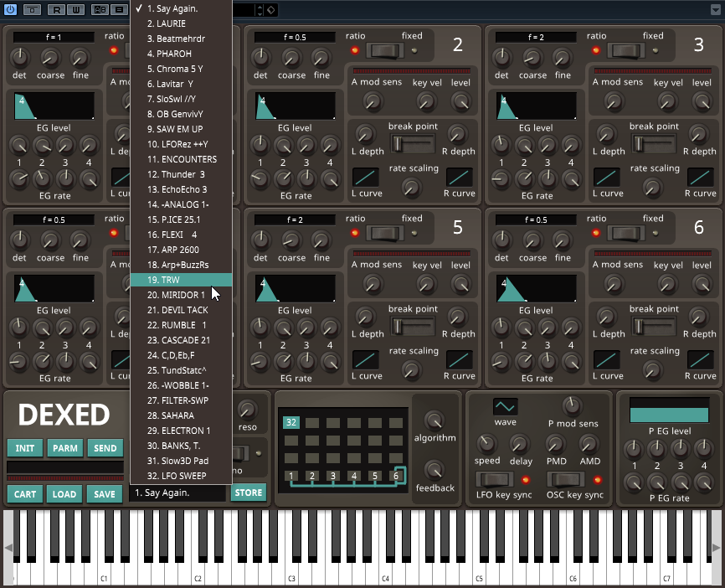Toggle the plugin bypass power icon
Screen dimensions: 725x588
(10, 9)
